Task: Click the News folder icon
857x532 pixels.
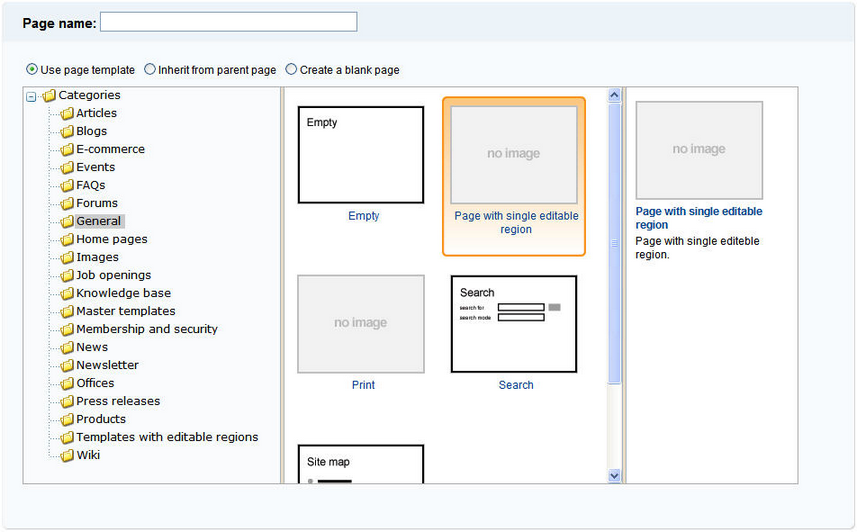Action: [x=67, y=348]
